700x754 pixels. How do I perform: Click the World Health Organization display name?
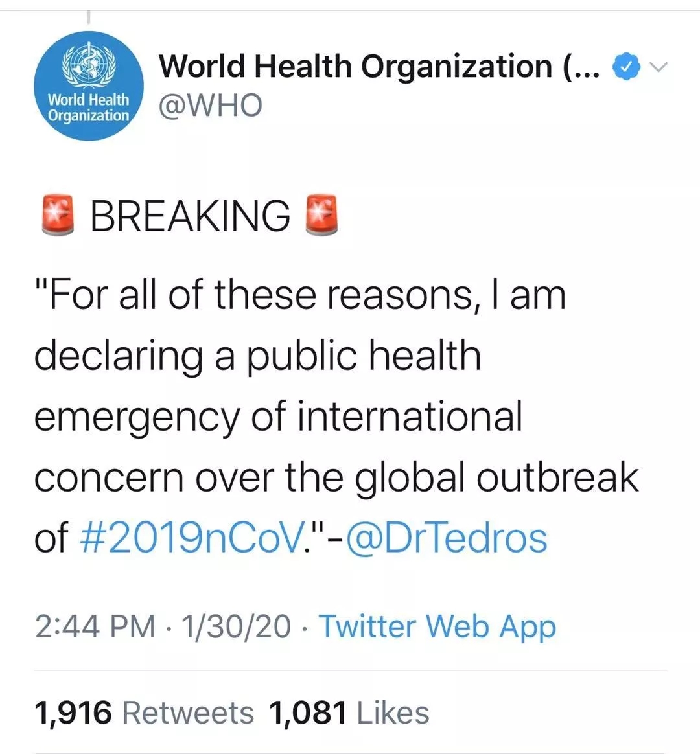355,67
